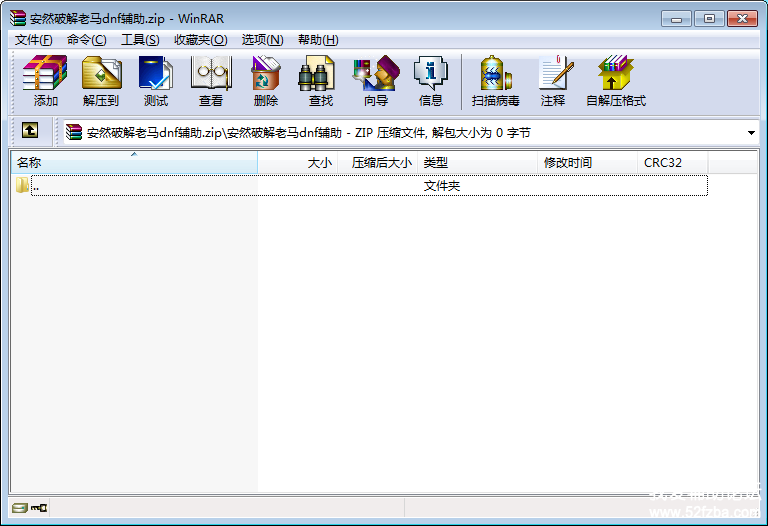768x526 pixels.
Task: Expand the archive path dropdown arrow
Action: point(751,133)
